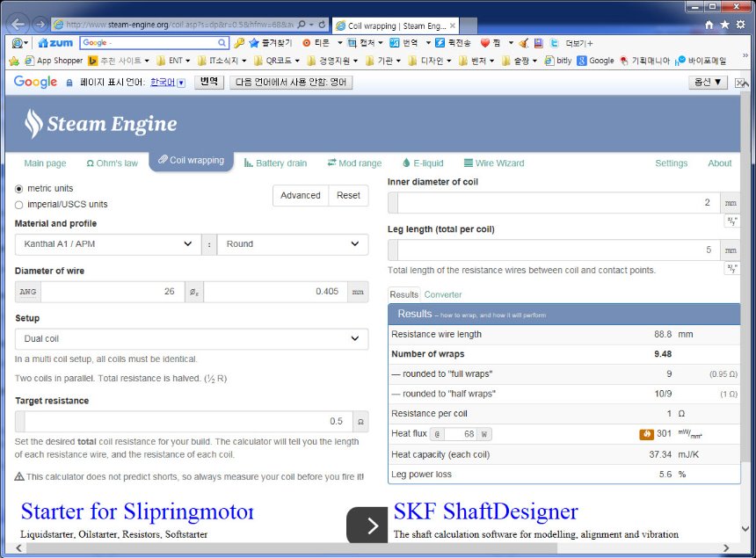Expand the Dual coil setup dropdown
The height and width of the screenshot is (558, 756).
pyautogui.click(x=192, y=338)
